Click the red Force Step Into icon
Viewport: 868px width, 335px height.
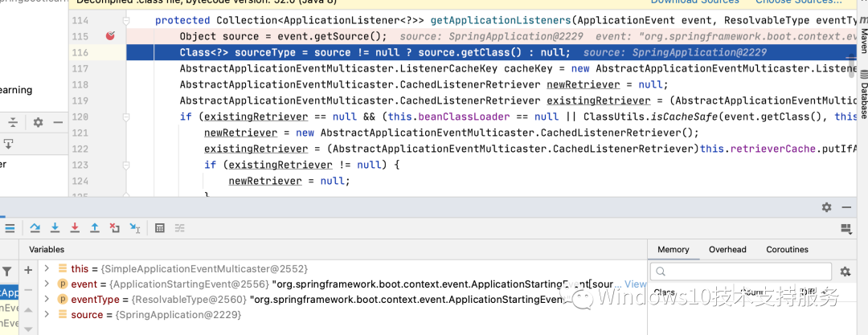[x=75, y=227]
